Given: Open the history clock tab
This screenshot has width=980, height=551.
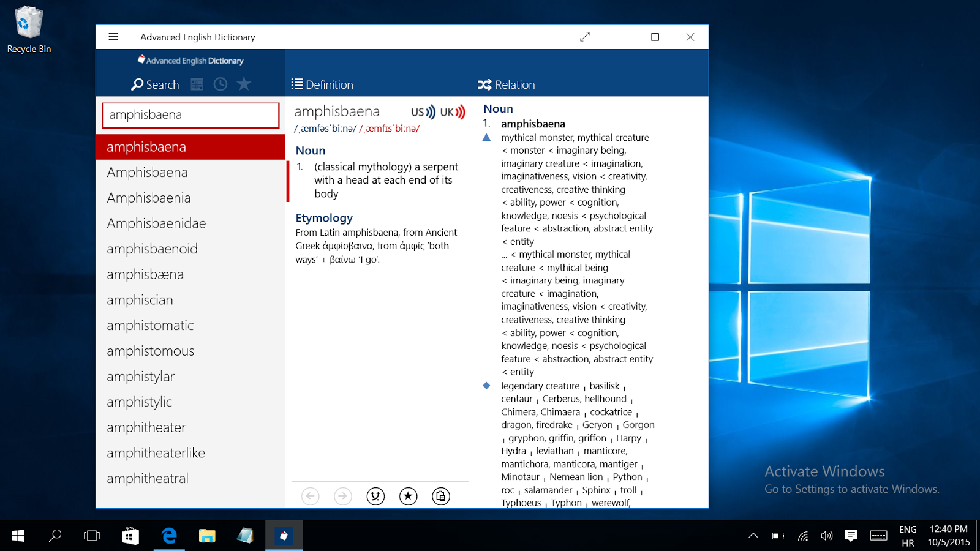Looking at the screenshot, I should [x=221, y=84].
